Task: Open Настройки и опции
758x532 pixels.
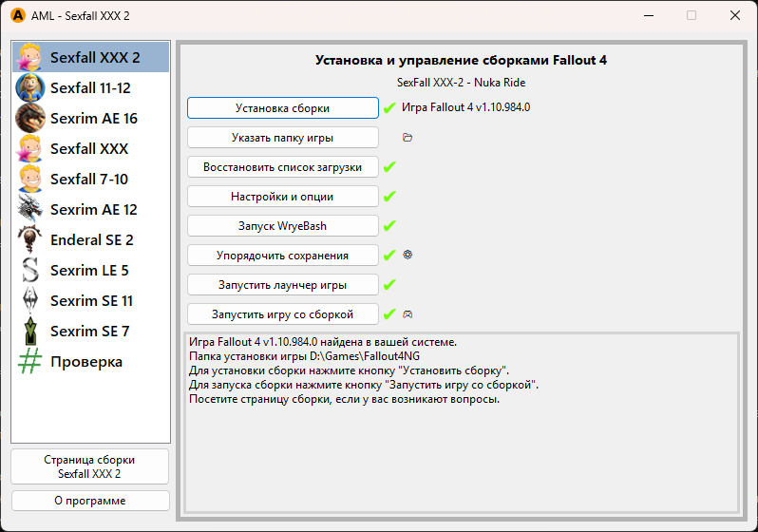Action: click(282, 197)
